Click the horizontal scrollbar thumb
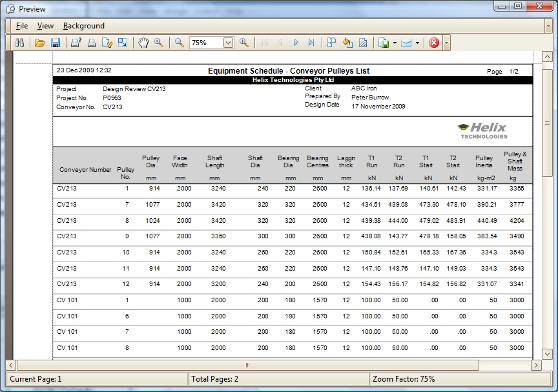This screenshot has height=392, width=558. 248,365
